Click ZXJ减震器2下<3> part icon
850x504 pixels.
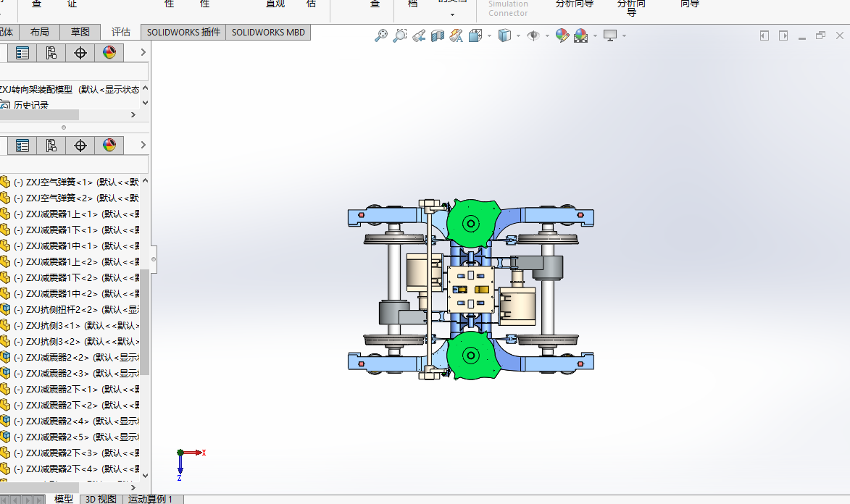pos(5,453)
